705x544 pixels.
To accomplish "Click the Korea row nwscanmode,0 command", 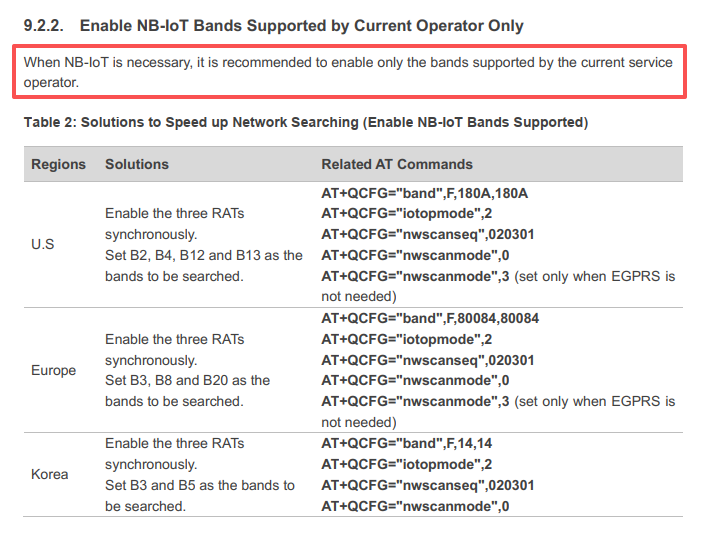I will (x=415, y=506).
